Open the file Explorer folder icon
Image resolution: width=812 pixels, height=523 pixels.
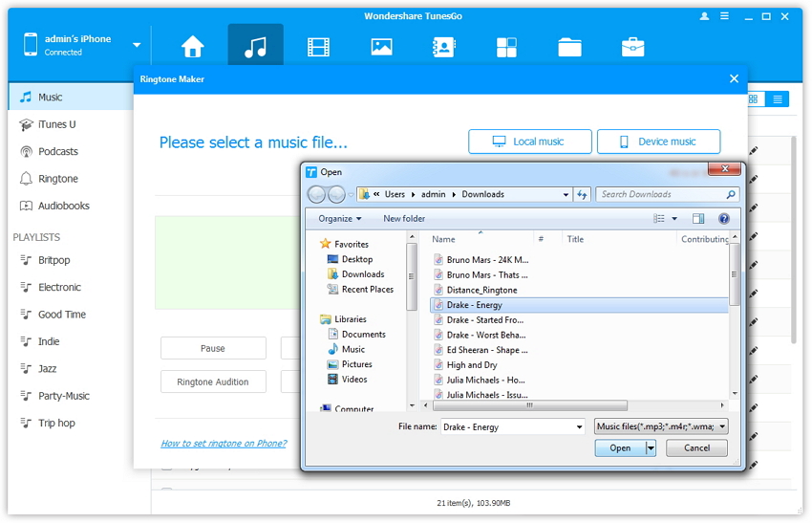(569, 47)
